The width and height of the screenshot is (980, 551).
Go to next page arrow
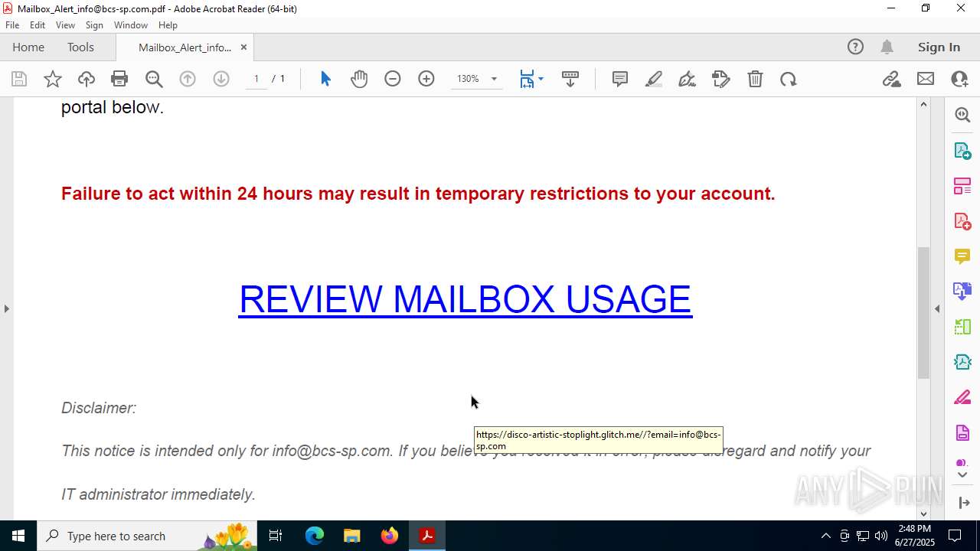pyautogui.click(x=221, y=79)
